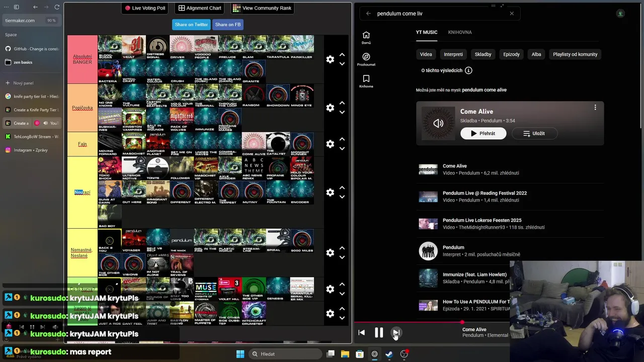Share tier list on Twitter

pyautogui.click(x=191, y=25)
